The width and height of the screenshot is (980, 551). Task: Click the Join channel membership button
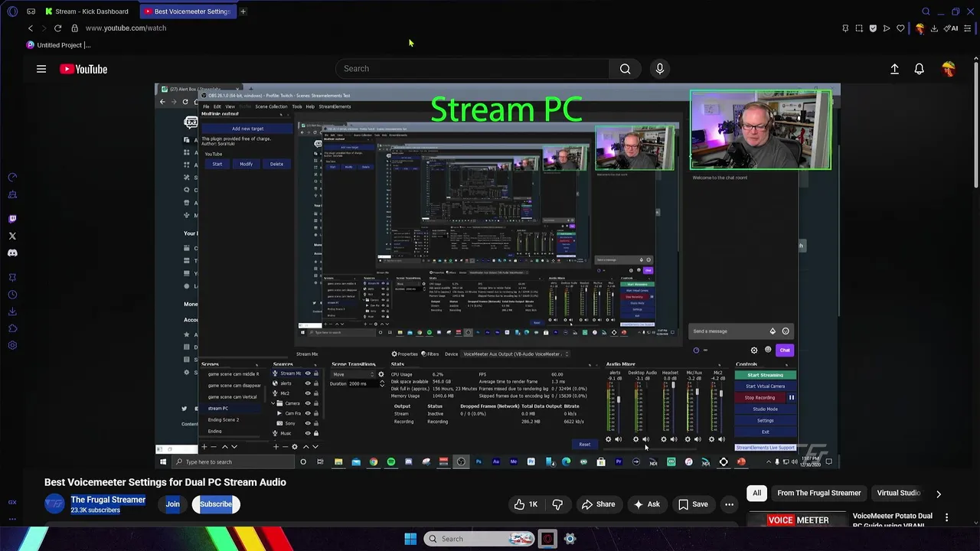point(173,504)
